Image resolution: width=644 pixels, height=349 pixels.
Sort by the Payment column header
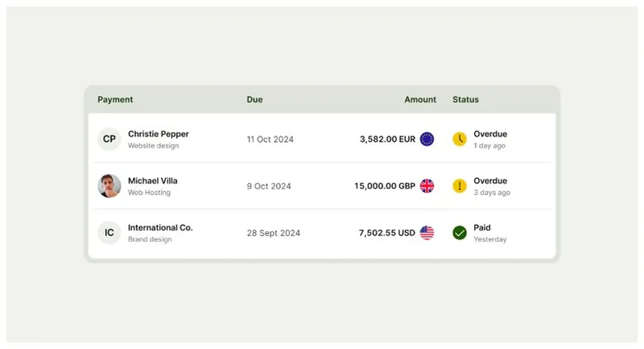[x=115, y=100]
